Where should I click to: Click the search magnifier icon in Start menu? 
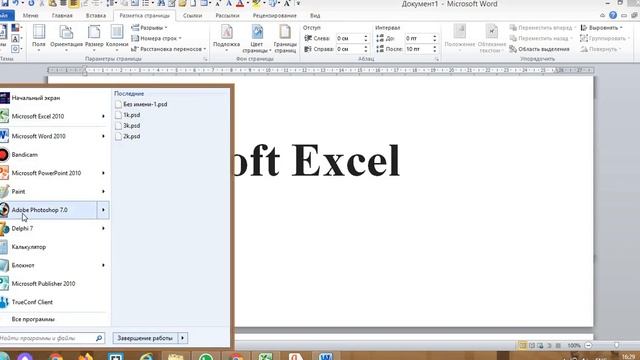pyautogui.click(x=99, y=338)
